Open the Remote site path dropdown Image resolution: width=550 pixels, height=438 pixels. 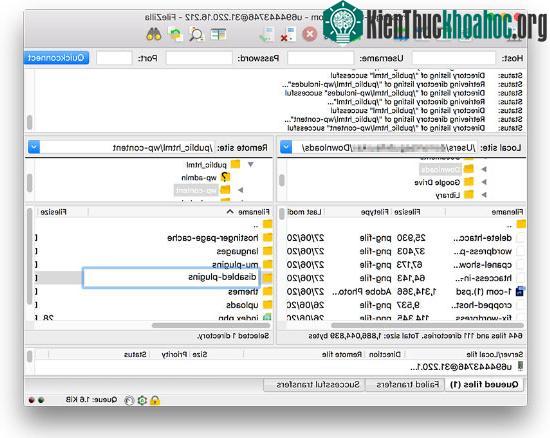34,147
